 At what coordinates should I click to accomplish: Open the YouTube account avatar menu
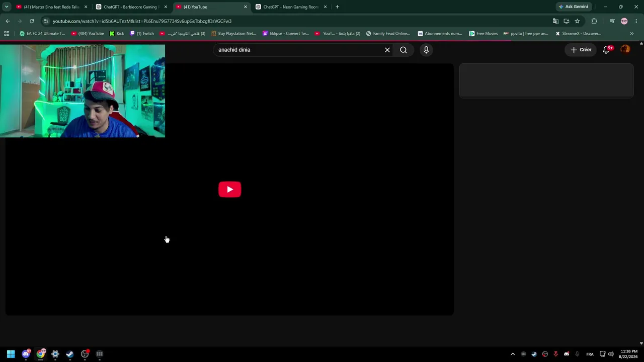coord(625,49)
